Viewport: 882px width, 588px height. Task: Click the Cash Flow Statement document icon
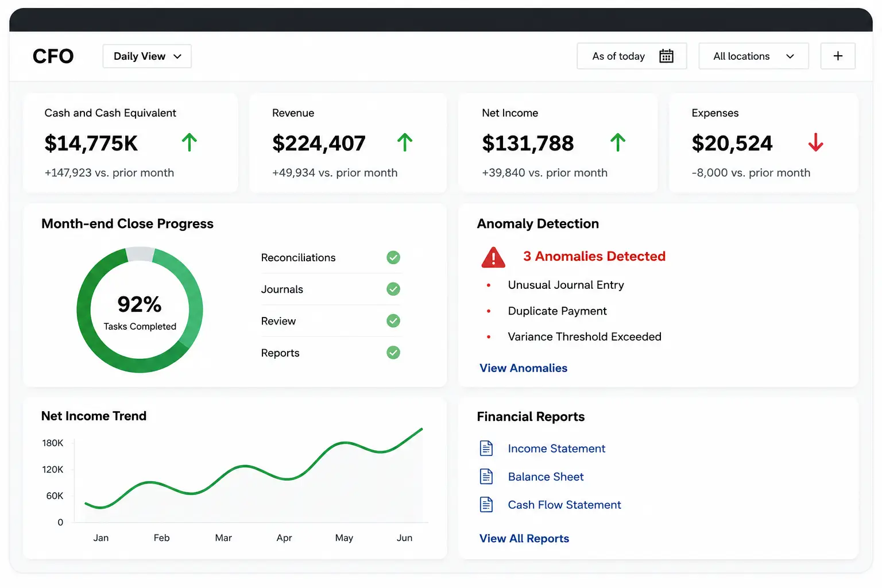pyautogui.click(x=486, y=504)
